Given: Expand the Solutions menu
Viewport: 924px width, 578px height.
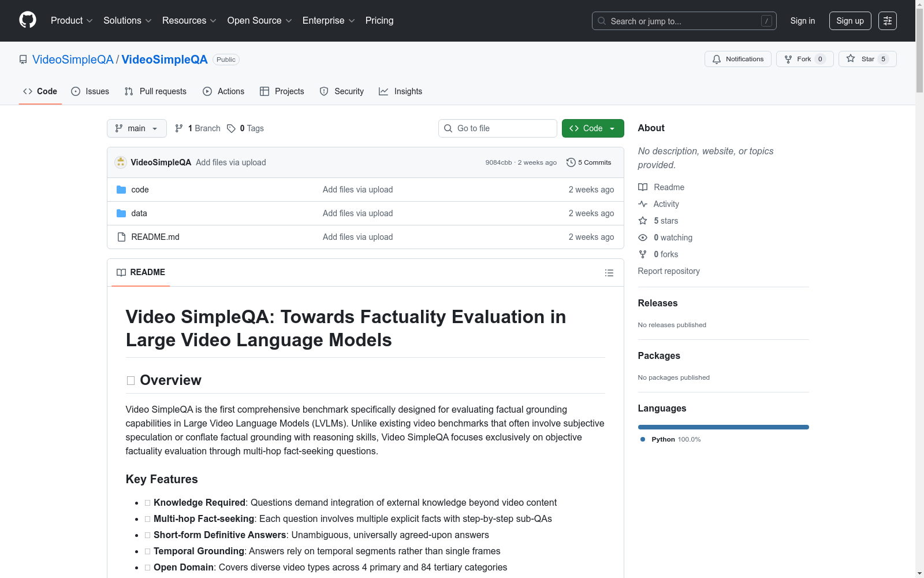Looking at the screenshot, I should (x=127, y=21).
